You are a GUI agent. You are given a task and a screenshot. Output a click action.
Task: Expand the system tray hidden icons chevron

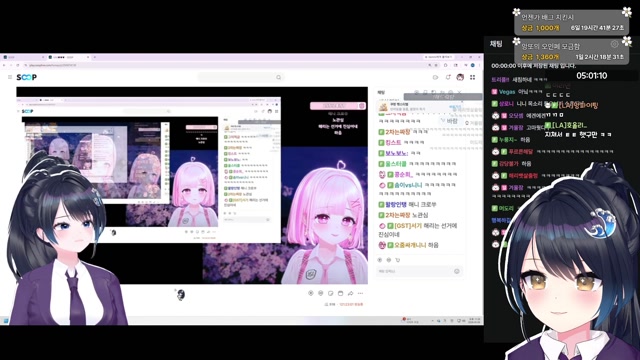coord(433,321)
